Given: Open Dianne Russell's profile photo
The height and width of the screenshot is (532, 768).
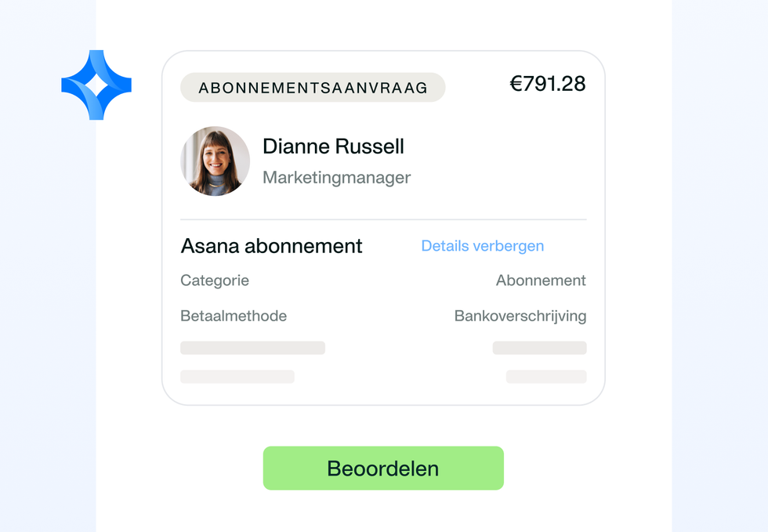Looking at the screenshot, I should pos(215,161).
